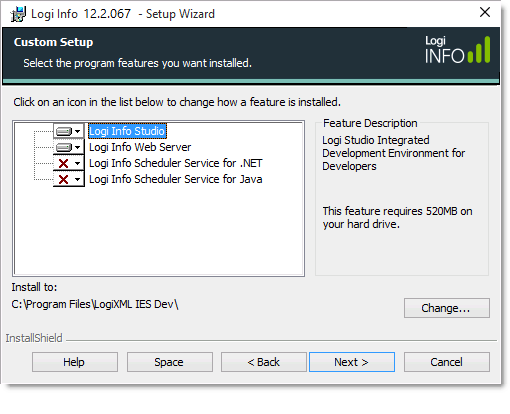
Task: Change the installation folder
Action: point(447,308)
